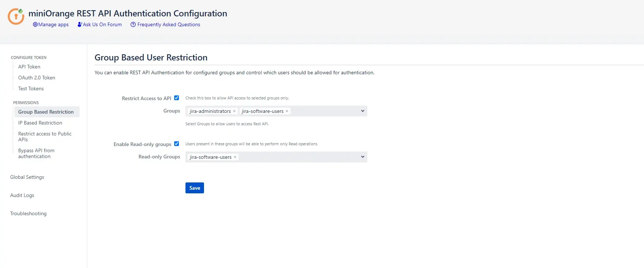Remove jira-software-users tag from Read-only Groups
The image size is (644, 268).
pyautogui.click(x=235, y=157)
